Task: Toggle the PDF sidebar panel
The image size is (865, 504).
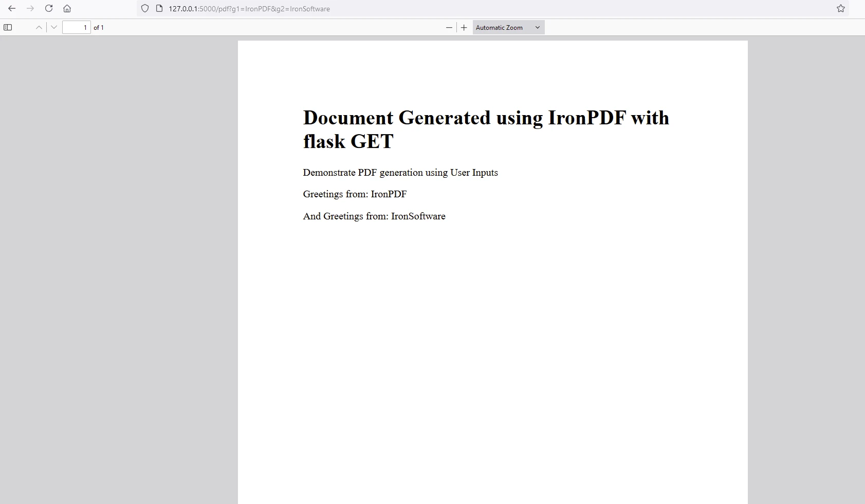Action: coord(8,27)
